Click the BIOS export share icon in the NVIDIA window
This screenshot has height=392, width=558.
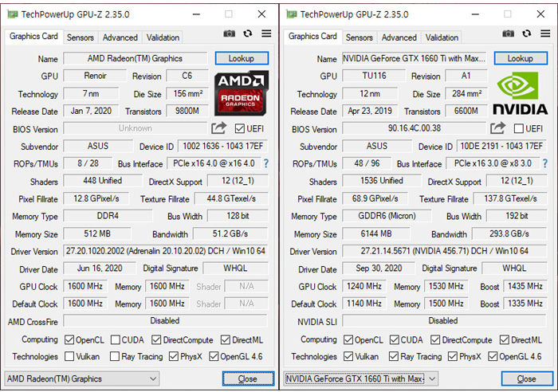click(498, 128)
